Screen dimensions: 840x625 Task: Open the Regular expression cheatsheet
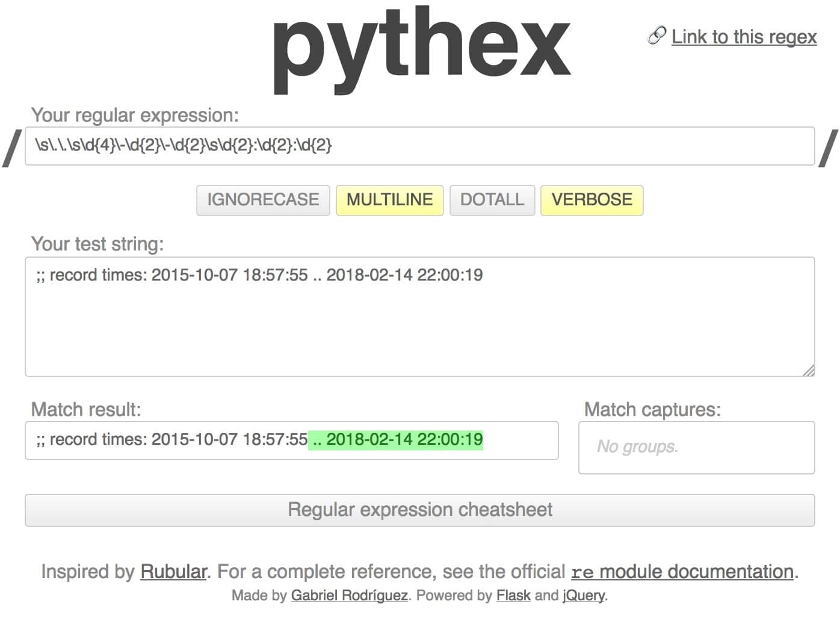point(420,509)
